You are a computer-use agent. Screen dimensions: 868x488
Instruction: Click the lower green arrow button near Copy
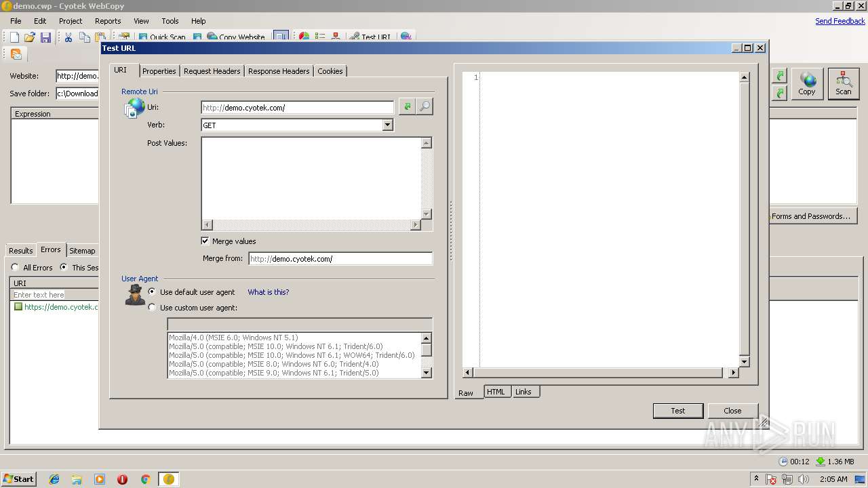[780, 93]
